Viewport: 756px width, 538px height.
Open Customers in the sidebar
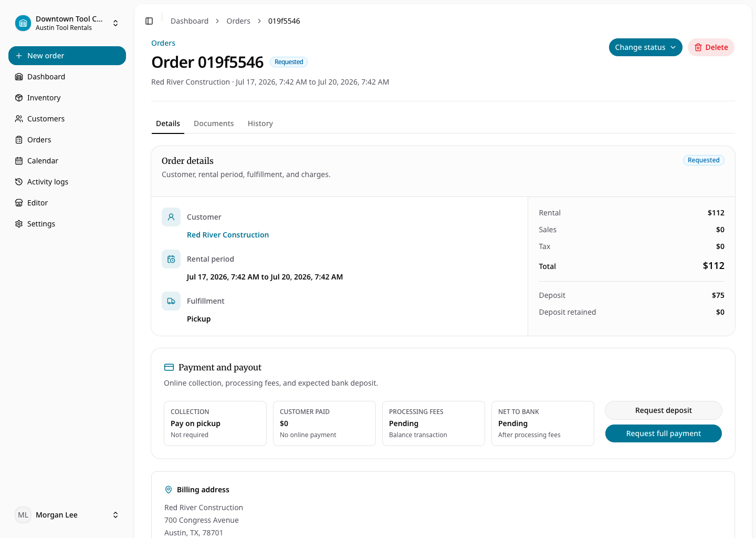point(67,119)
